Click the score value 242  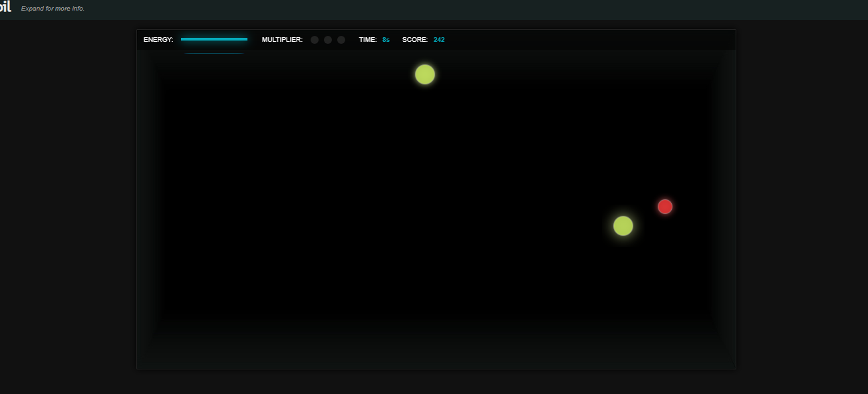(x=439, y=40)
